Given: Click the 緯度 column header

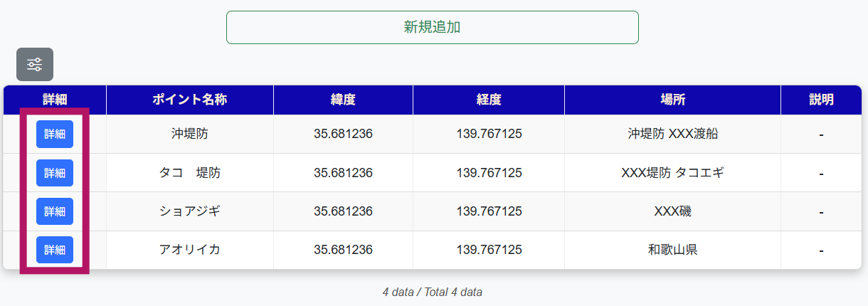Looking at the screenshot, I should coord(343,100).
